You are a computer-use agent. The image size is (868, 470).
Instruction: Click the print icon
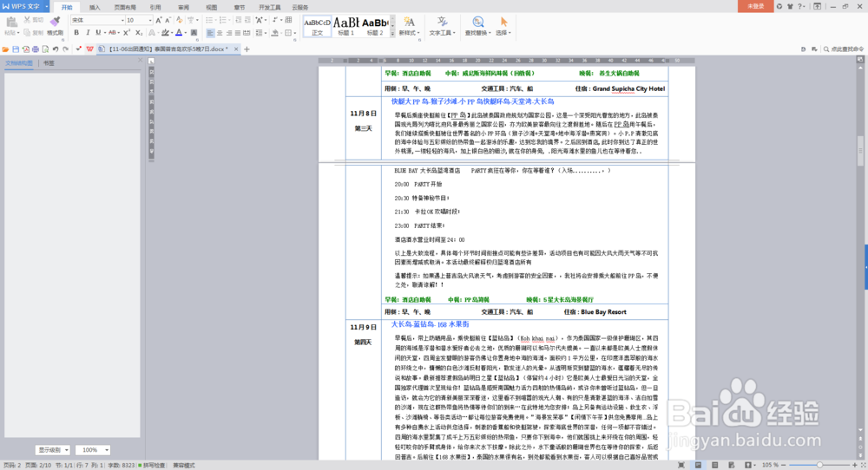tap(36, 49)
